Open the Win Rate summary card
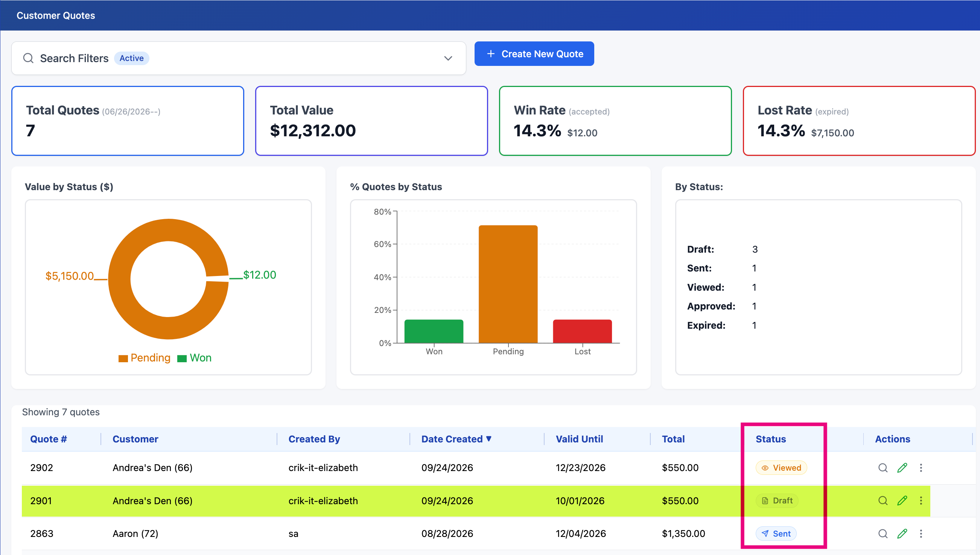980x555 pixels. [615, 121]
